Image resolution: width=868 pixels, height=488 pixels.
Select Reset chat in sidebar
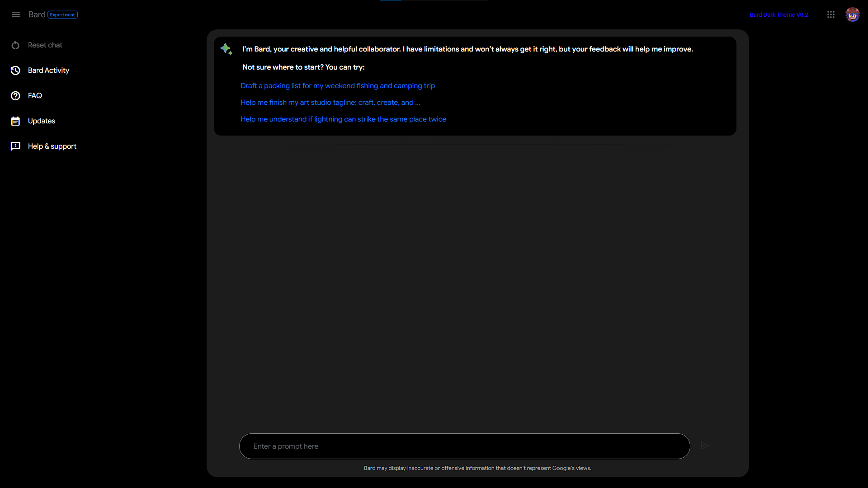pos(45,45)
